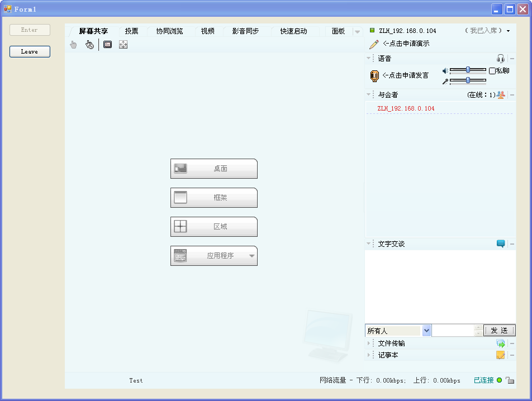This screenshot has height=401, width=532.
Task: Click the 桌面 desktop sharing button
Action: (213, 169)
